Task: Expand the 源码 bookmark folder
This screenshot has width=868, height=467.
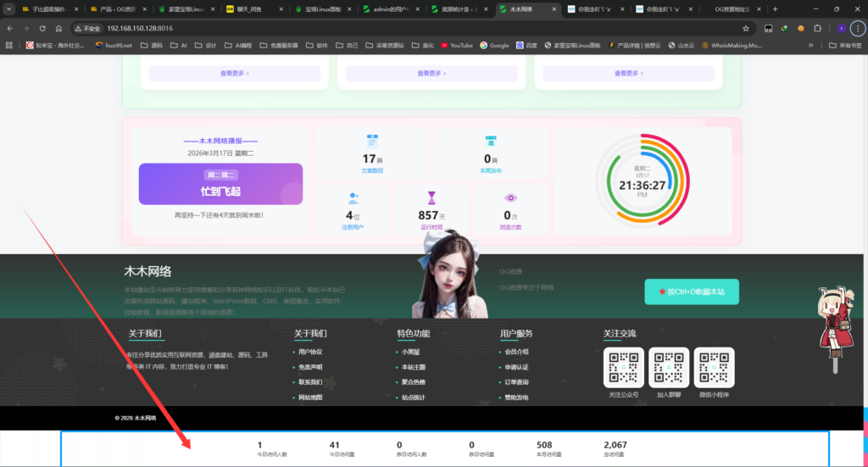Action: tap(151, 46)
